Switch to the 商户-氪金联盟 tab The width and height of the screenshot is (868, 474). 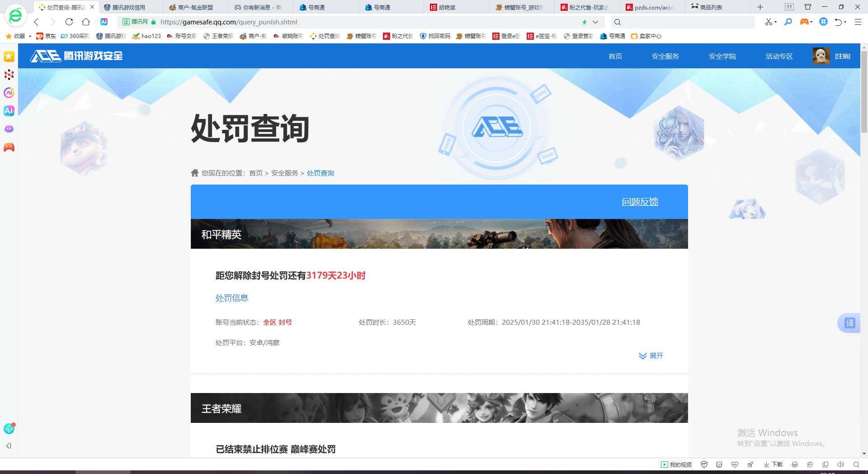tap(195, 7)
